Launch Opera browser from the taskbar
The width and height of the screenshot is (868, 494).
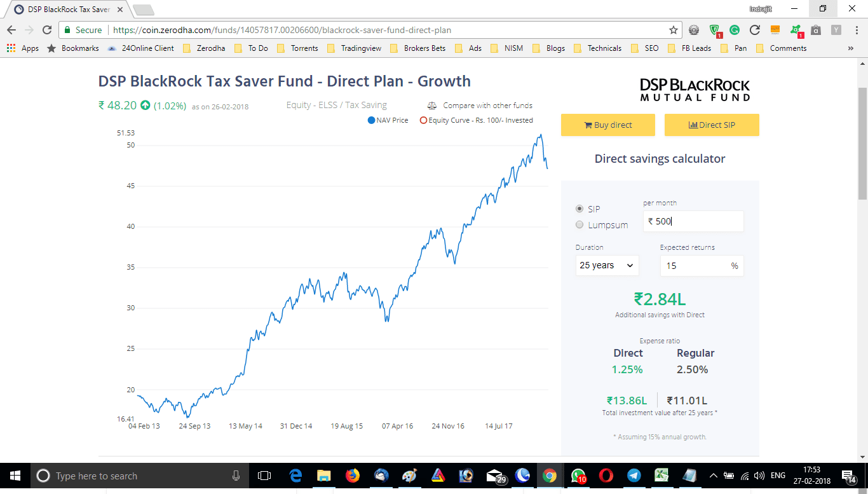tap(606, 476)
